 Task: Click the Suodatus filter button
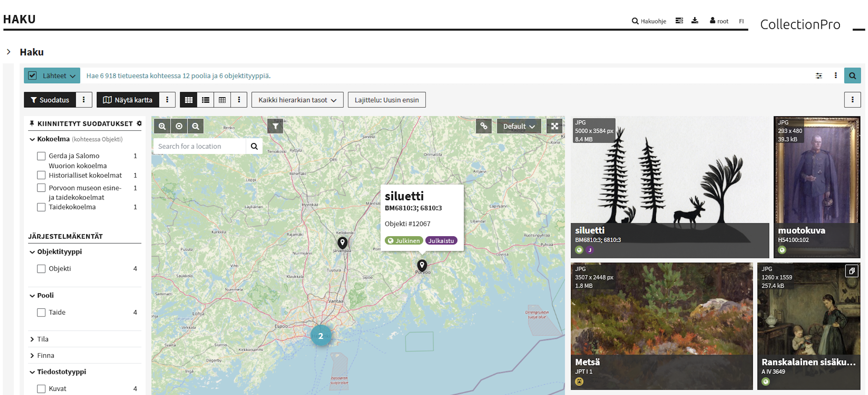point(50,100)
